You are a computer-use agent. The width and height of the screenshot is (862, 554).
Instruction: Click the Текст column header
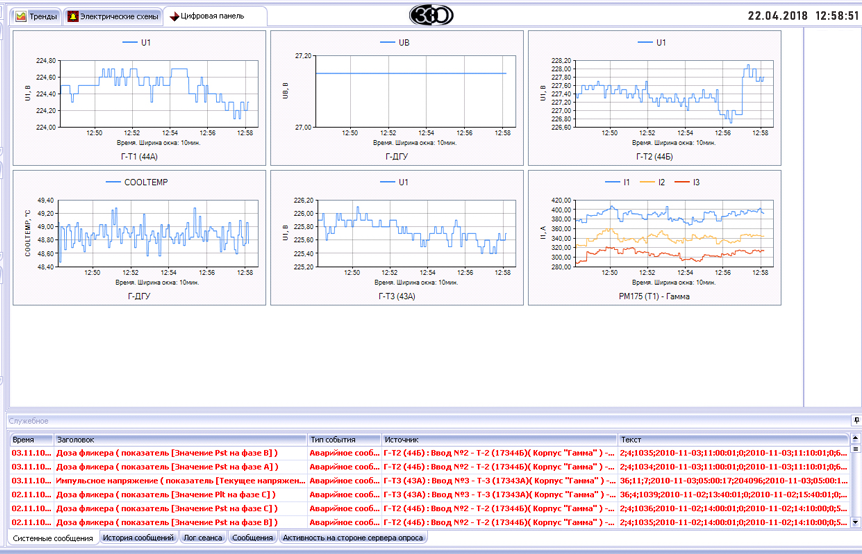tap(733, 440)
